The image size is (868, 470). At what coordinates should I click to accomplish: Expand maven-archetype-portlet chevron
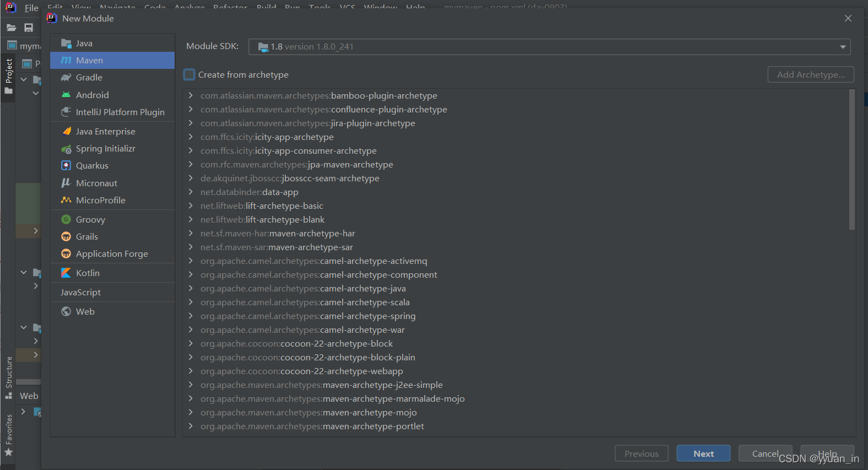point(191,426)
